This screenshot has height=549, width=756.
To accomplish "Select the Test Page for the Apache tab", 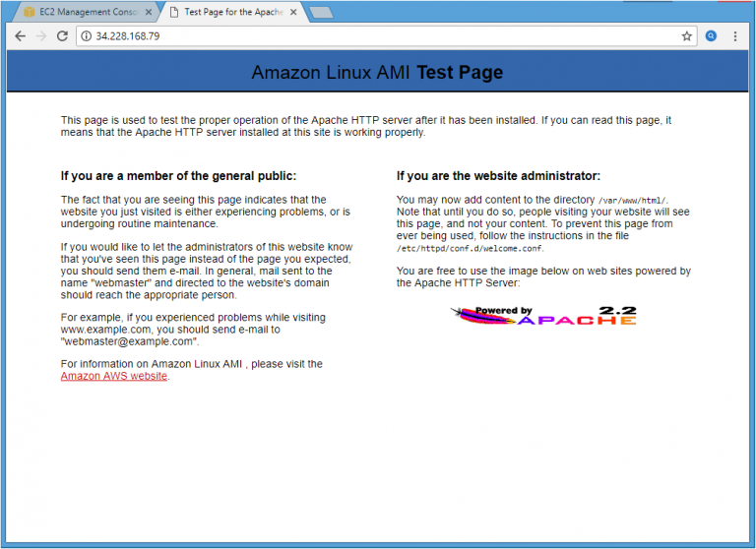I will pyautogui.click(x=234, y=12).
